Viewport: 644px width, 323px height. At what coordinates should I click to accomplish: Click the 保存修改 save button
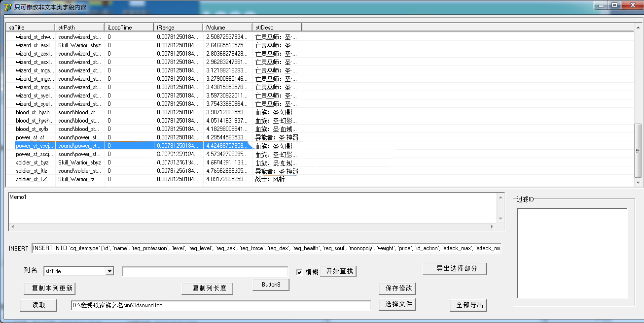[x=396, y=288]
